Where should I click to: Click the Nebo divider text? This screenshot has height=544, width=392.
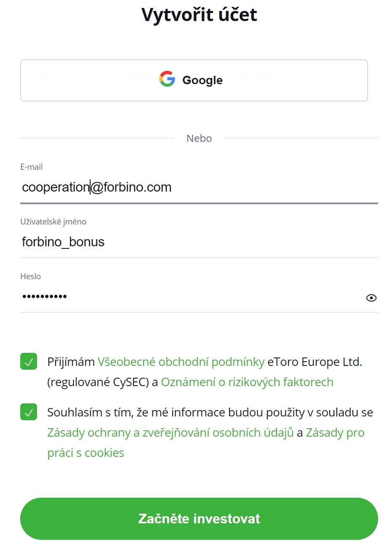(199, 139)
